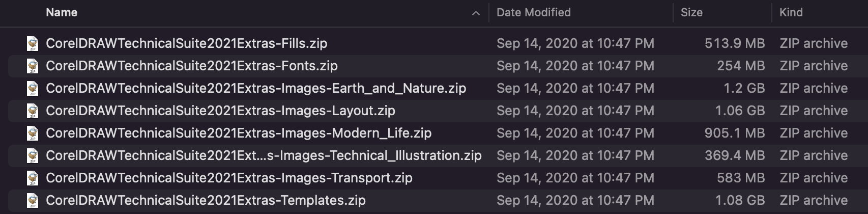This screenshot has height=214, width=868.
Task: Click the 1.2 GB size value
Action: pos(744,89)
